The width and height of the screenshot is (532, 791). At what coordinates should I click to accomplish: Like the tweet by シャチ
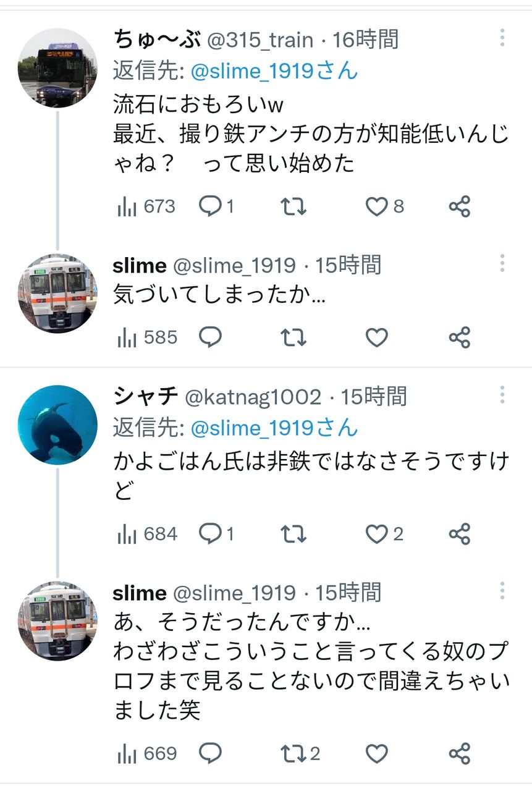click(377, 534)
